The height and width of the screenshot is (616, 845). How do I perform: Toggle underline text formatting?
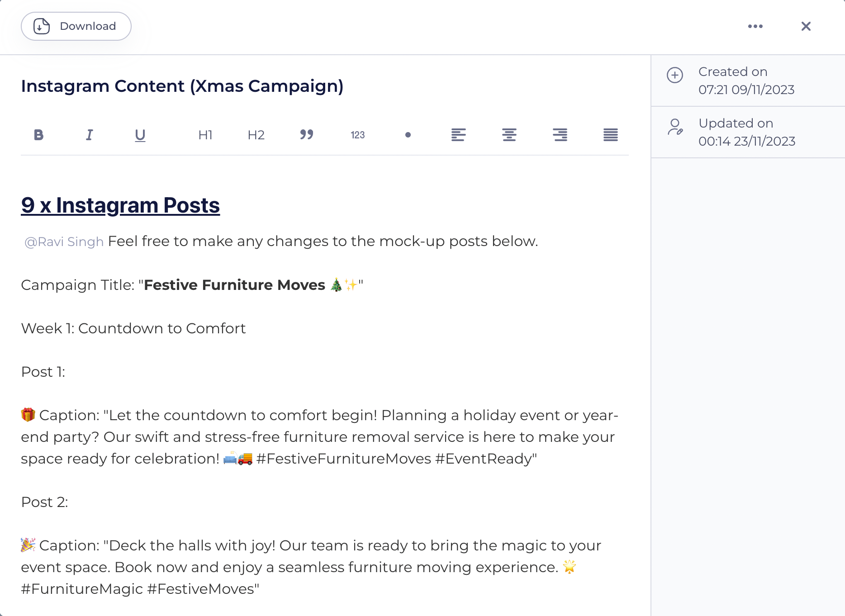pyautogui.click(x=140, y=135)
